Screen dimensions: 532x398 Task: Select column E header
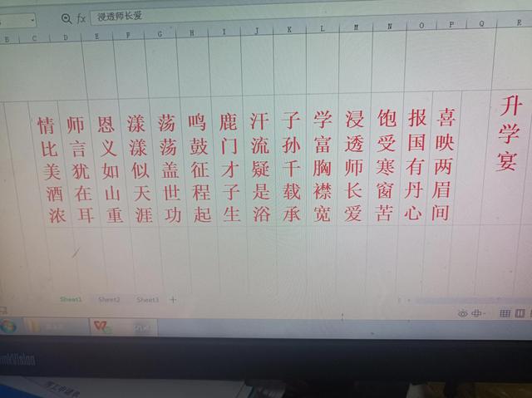click(97, 37)
